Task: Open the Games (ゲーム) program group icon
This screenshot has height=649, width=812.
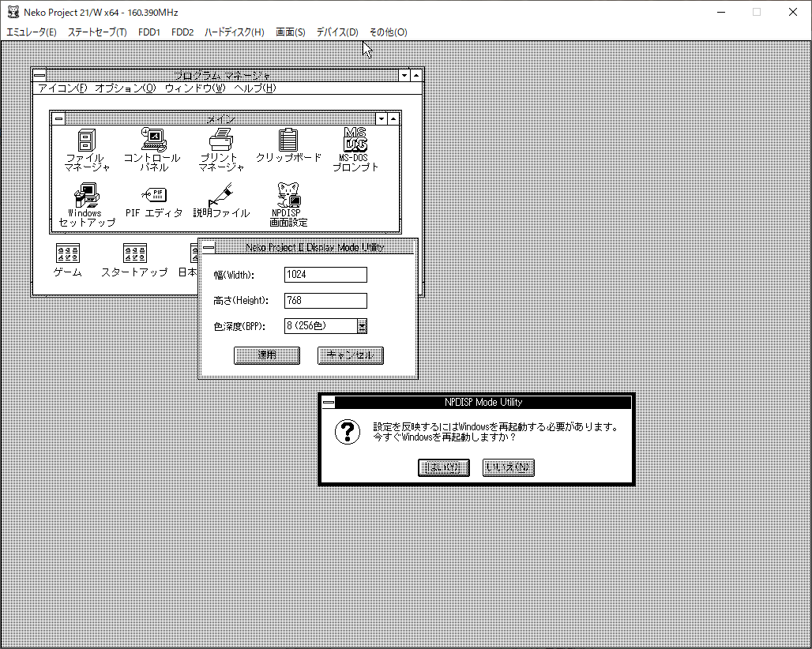Action: [68, 253]
